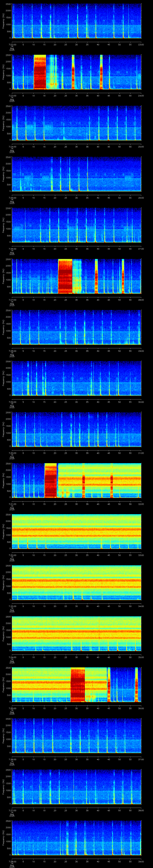Click the 39:00 end time label
This screenshot has width=153, height=868.
tap(141, 861)
